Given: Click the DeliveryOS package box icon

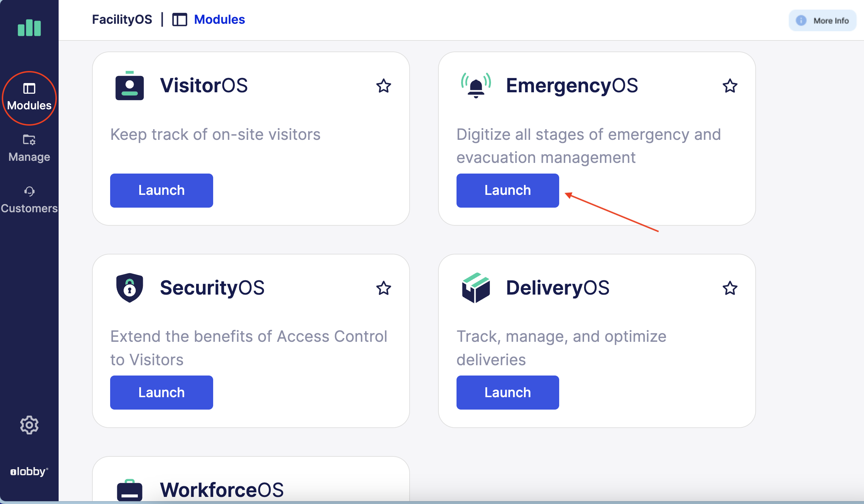Looking at the screenshot, I should pos(476,287).
